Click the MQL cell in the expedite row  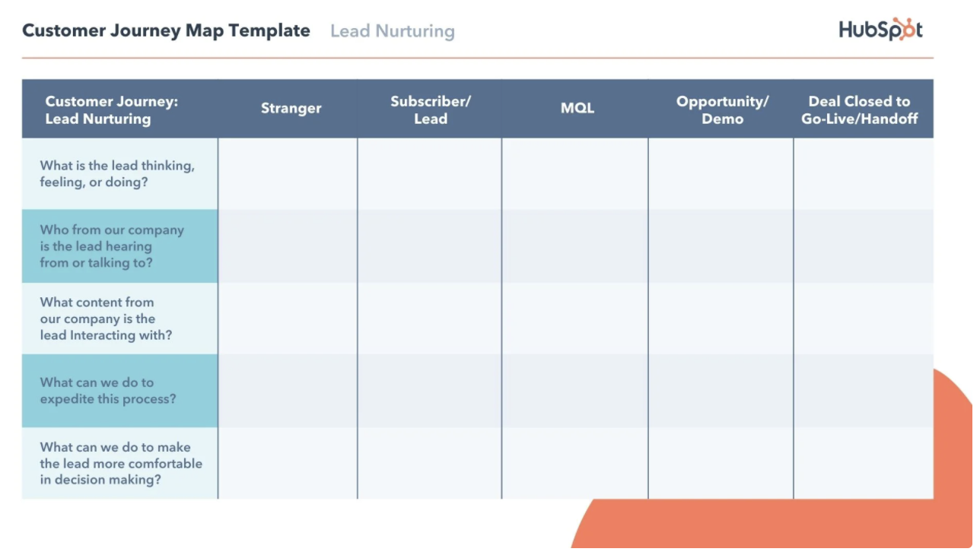tap(575, 391)
